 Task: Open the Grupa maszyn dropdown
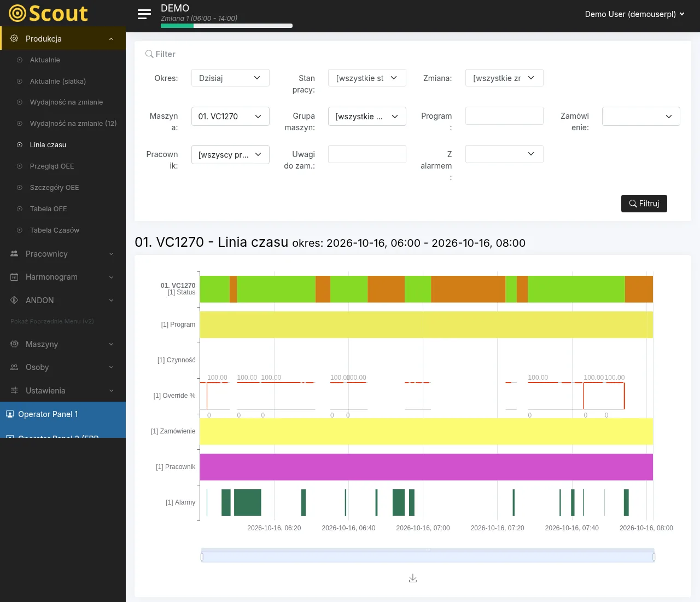367,116
